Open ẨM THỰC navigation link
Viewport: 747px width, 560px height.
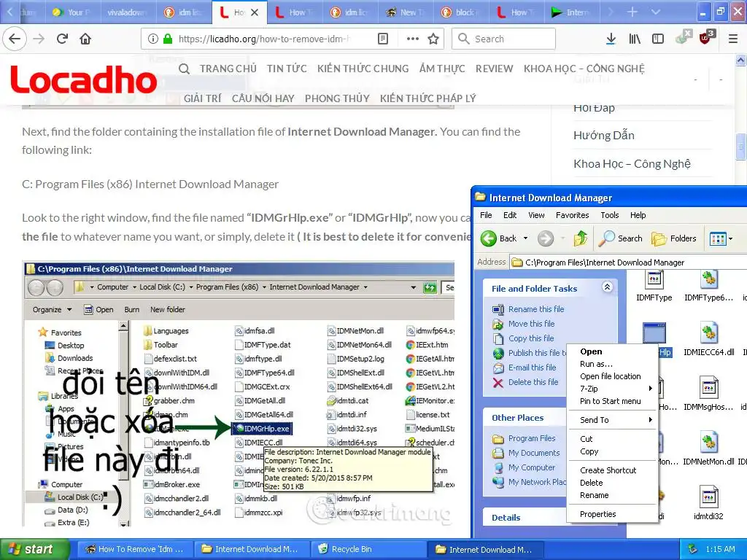coord(442,69)
